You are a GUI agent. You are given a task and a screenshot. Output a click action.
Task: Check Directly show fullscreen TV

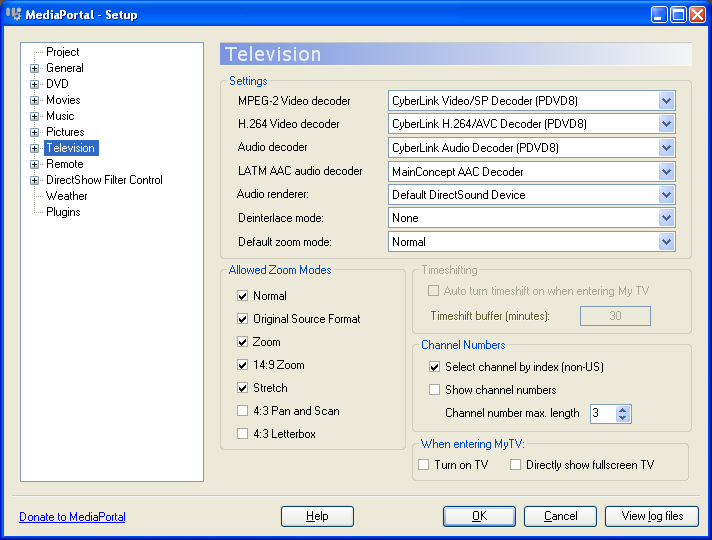[x=515, y=465]
